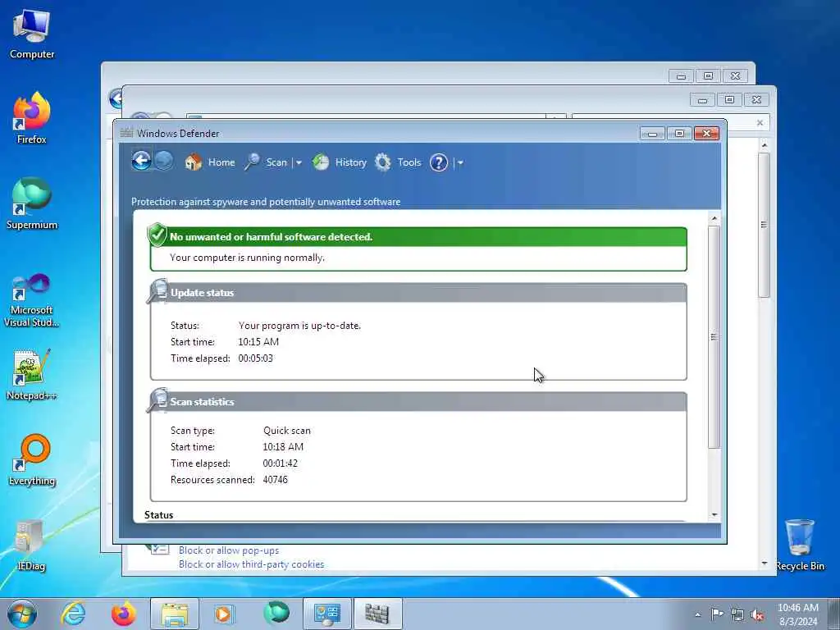This screenshot has height=630, width=840.
Task: Select the Firefox desktop shortcut
Action: [32, 118]
